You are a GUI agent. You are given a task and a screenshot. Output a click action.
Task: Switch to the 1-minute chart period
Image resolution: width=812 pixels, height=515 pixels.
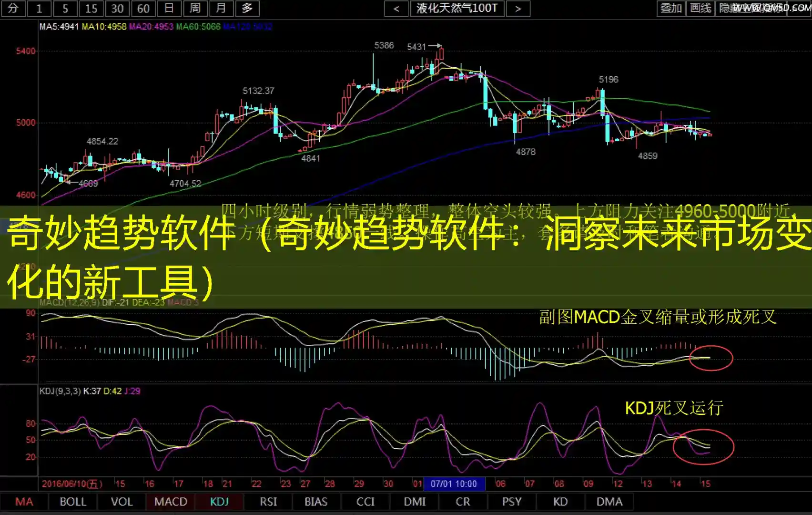39,8
